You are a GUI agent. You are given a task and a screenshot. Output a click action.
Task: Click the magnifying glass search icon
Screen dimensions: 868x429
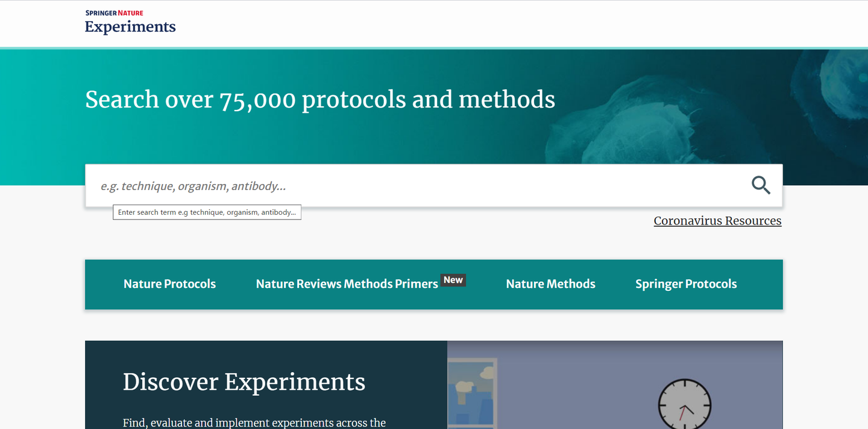[761, 185]
